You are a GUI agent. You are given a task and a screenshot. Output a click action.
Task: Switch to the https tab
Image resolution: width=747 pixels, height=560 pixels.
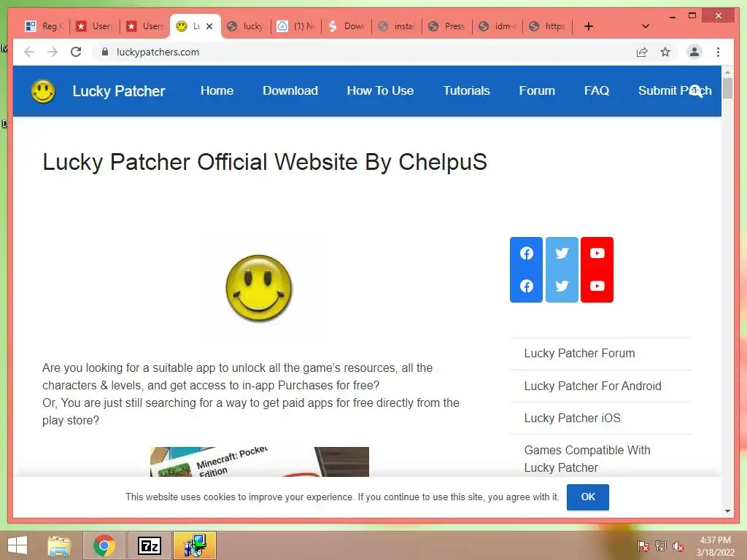point(548,26)
